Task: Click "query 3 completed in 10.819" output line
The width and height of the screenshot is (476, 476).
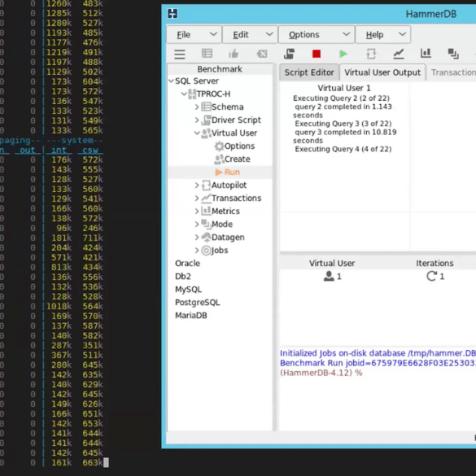Action: pyautogui.click(x=346, y=132)
